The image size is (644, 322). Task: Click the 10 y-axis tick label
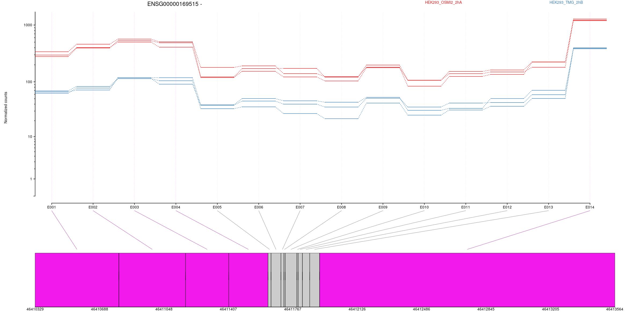[x=30, y=137]
